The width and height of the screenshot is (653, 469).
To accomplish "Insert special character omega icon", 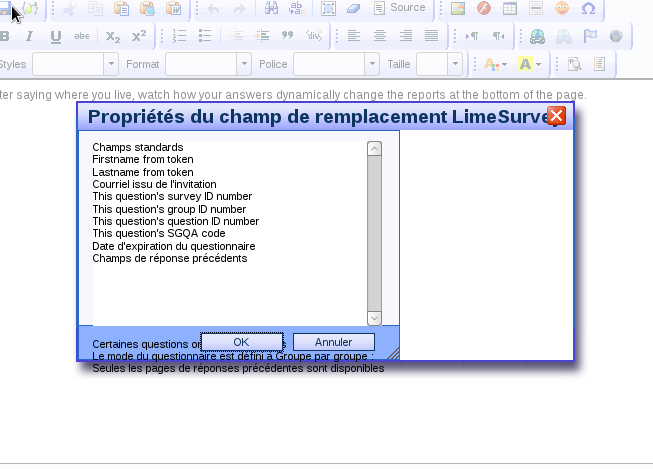I will click(588, 8).
